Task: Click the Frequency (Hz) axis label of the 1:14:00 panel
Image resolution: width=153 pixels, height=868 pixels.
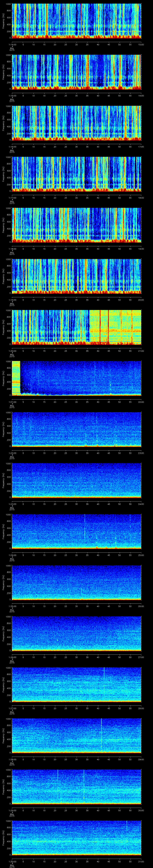Action: [3, 21]
